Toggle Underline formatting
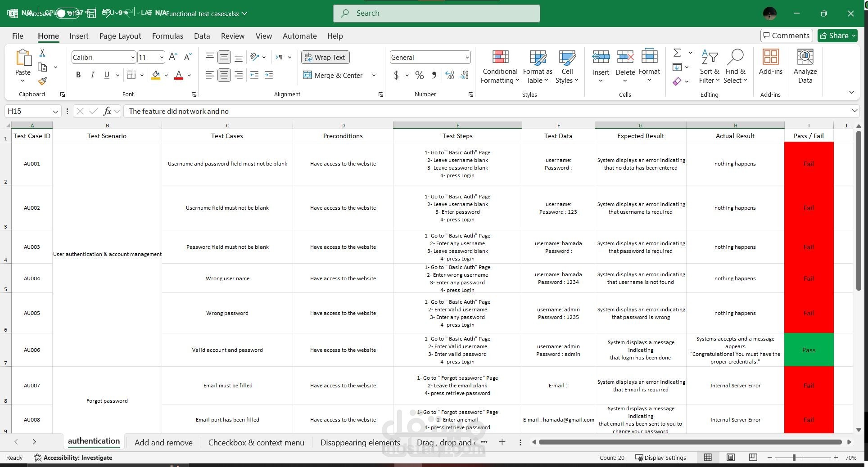The image size is (868, 467). pos(107,75)
